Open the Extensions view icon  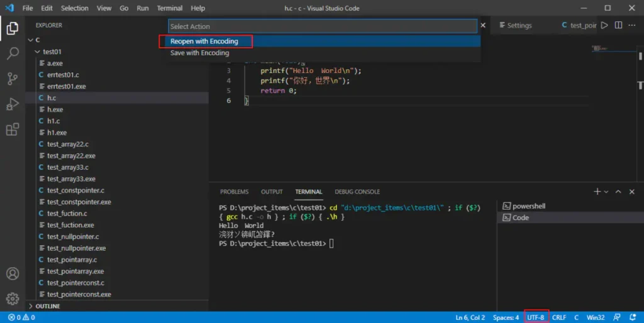tap(12, 129)
